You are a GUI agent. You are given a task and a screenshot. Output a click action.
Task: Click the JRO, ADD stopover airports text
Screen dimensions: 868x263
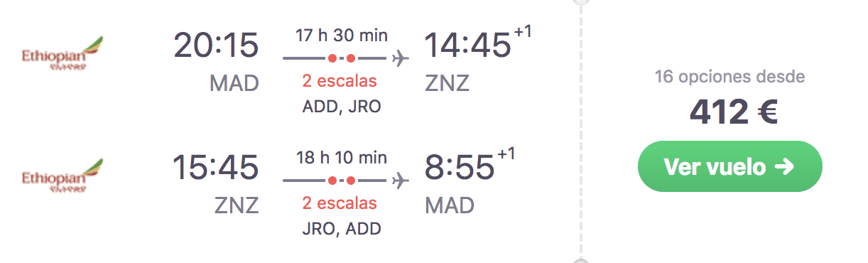(340, 229)
